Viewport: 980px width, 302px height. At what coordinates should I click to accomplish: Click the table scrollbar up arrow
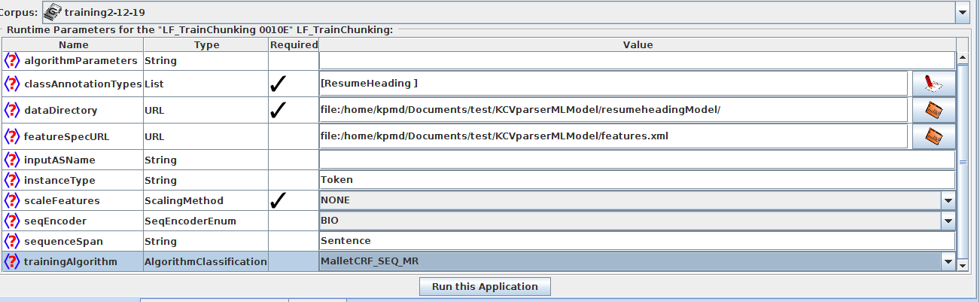962,58
